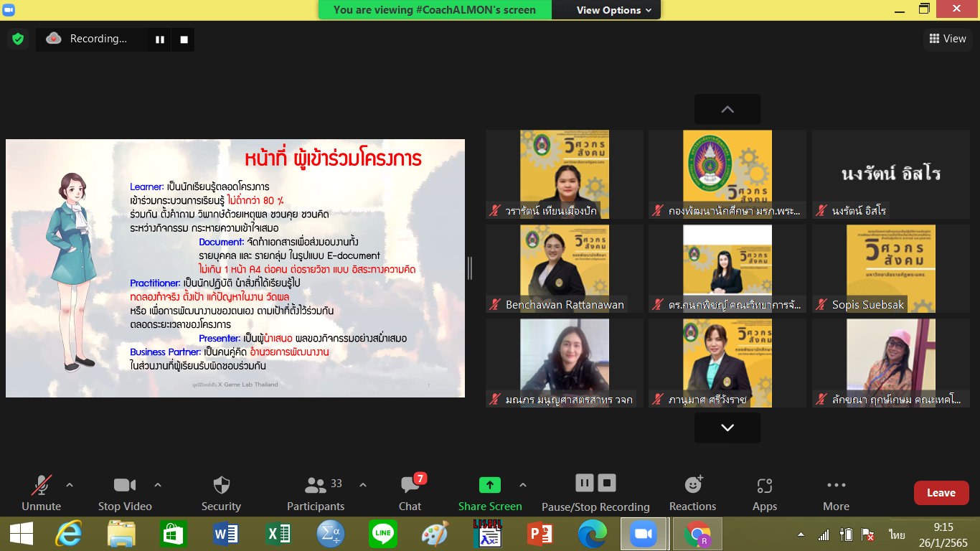The height and width of the screenshot is (551, 980).
Task: Open LINE app from the taskbar
Action: pos(382,534)
